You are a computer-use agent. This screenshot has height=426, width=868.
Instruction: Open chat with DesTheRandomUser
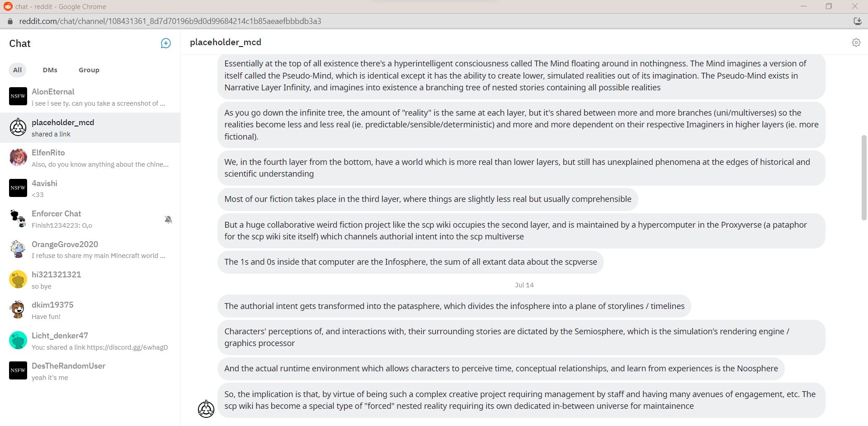point(90,371)
